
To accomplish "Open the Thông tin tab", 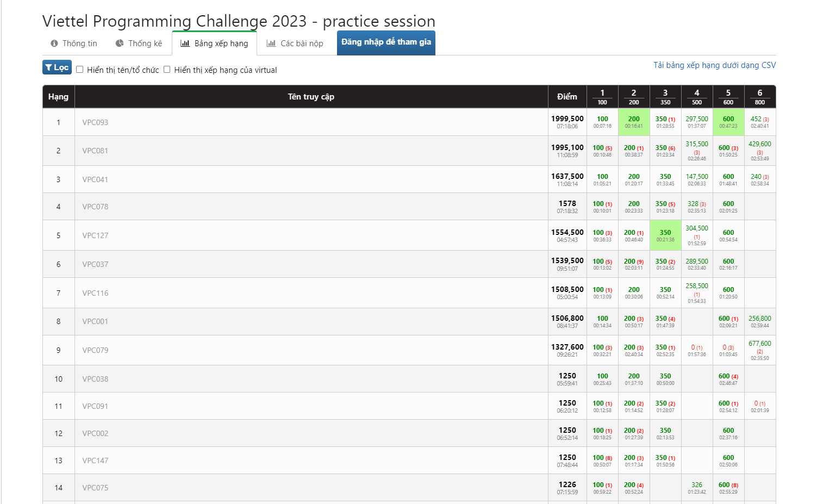I will (74, 43).
